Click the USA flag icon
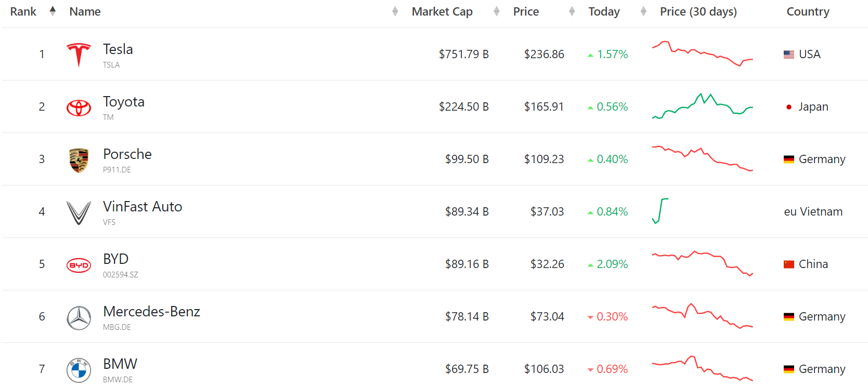The width and height of the screenshot is (868, 387). click(789, 55)
